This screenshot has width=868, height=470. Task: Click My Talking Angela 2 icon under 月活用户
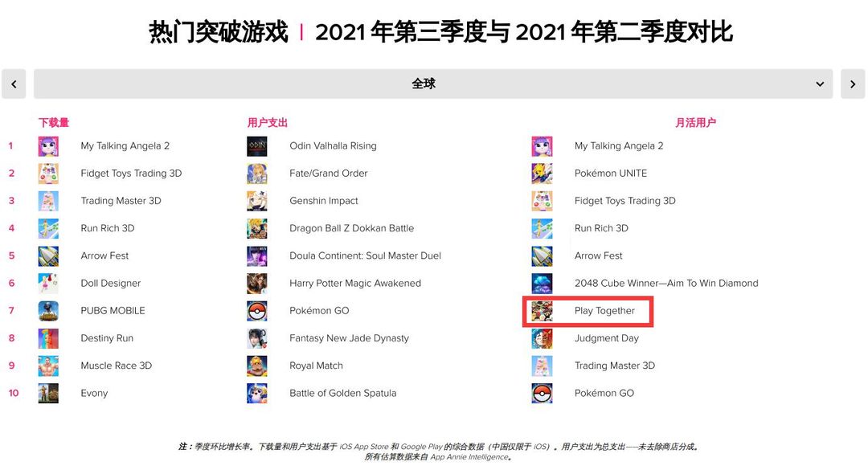click(x=542, y=146)
